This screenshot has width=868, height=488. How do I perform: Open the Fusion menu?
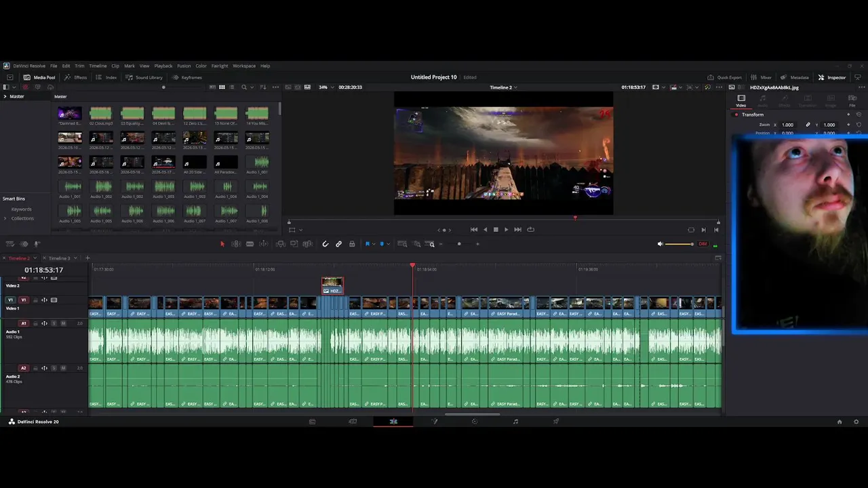pos(184,66)
